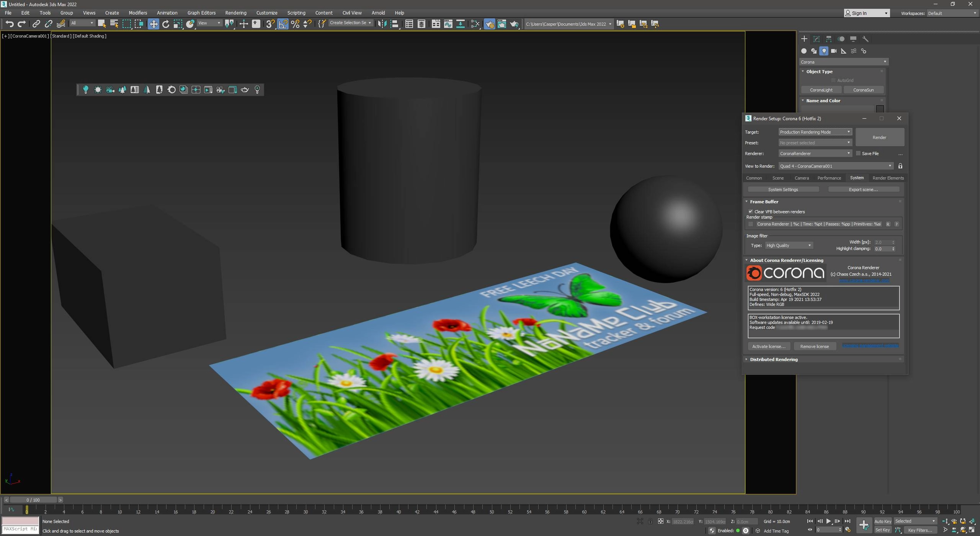Switch to Render Elements tab
The width and height of the screenshot is (980, 536).
[888, 178]
